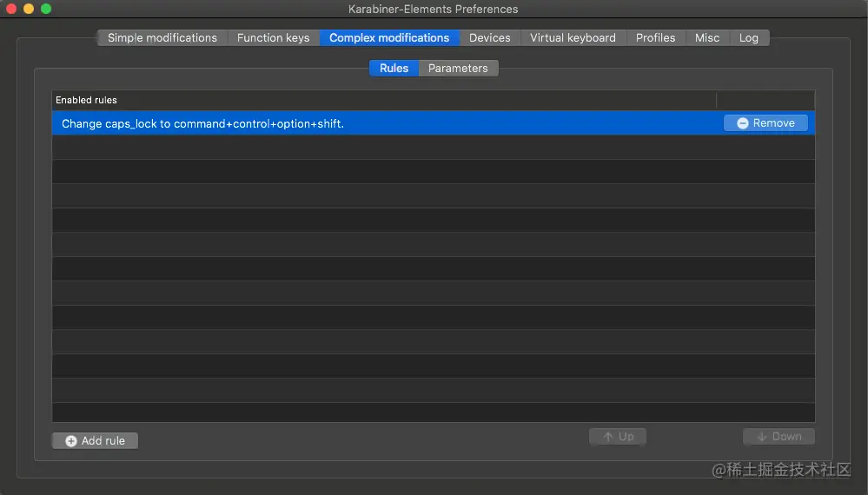868x495 pixels.
Task: Switch to the Function keys tab
Action: (274, 37)
